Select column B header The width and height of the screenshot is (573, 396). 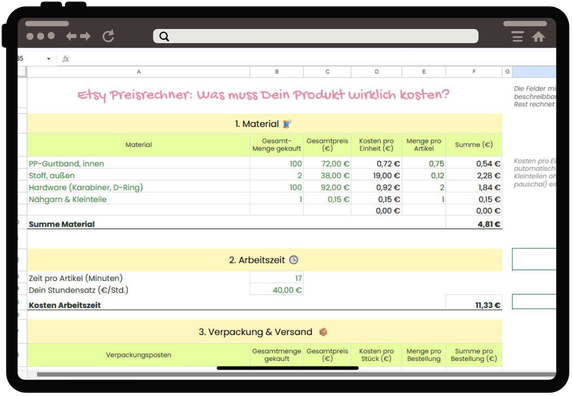[x=277, y=72]
